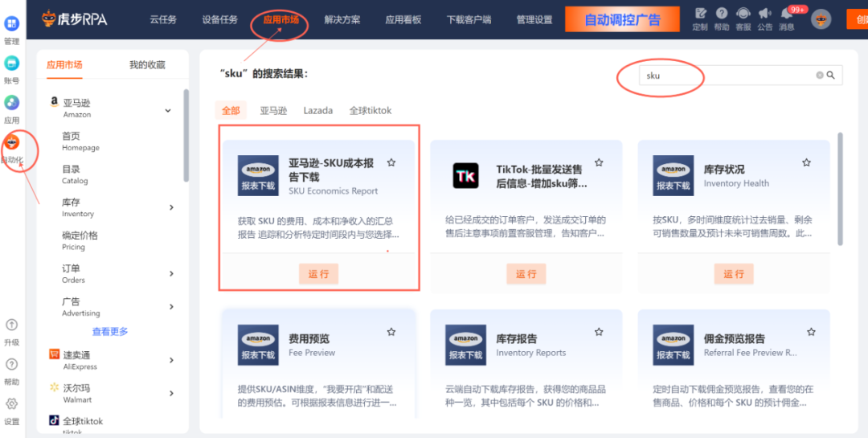The width and height of the screenshot is (868, 438).
Task: Click the 库存报告 card thumbnail
Action: (x=465, y=345)
